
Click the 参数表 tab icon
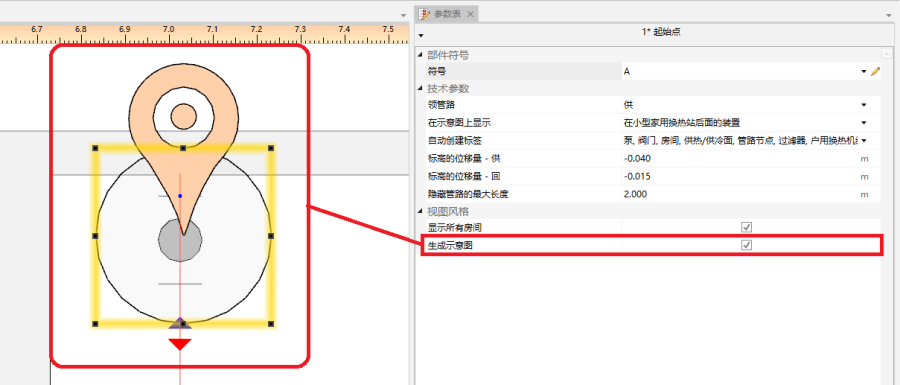(425, 14)
